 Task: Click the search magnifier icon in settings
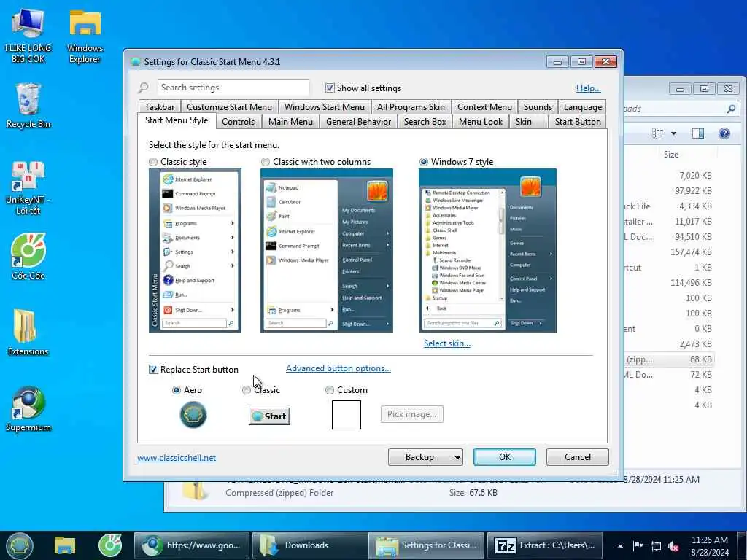click(143, 87)
